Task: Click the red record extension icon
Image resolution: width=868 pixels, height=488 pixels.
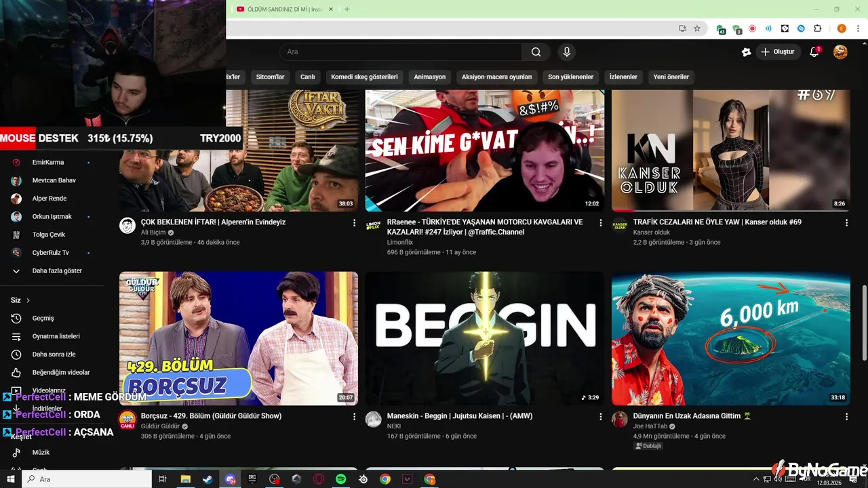Action: [752, 28]
